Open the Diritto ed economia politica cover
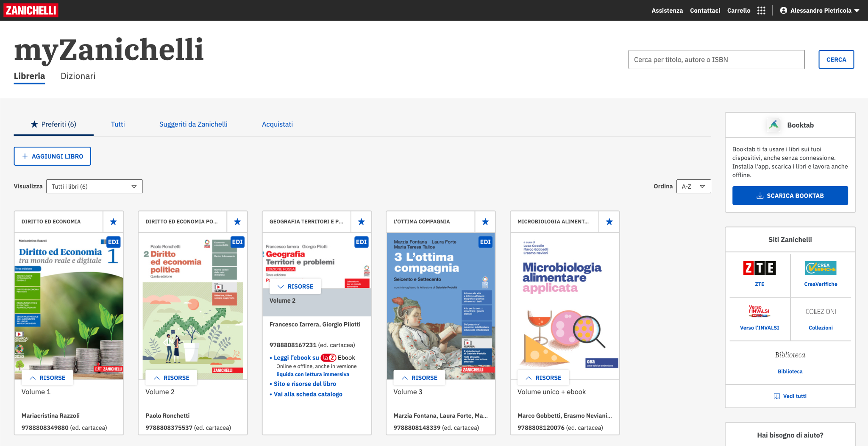The height and width of the screenshot is (446, 868). 193,305
